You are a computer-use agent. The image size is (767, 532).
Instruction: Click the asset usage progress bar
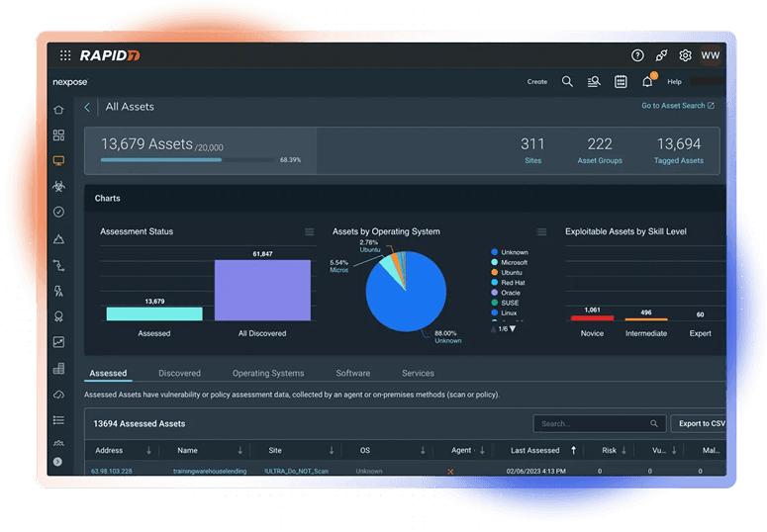pos(187,160)
